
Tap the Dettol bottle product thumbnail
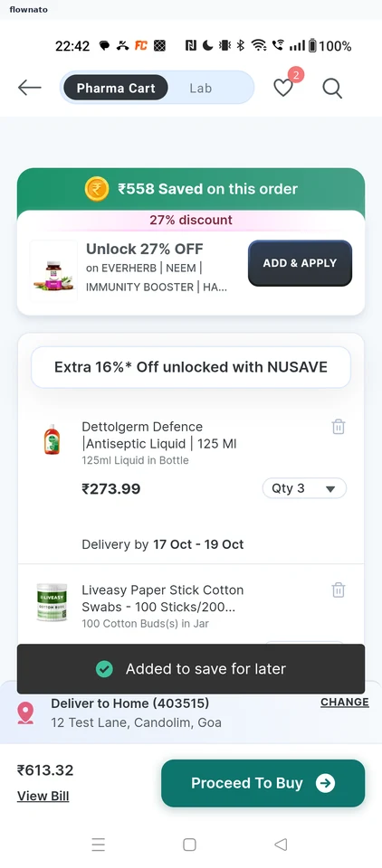click(x=53, y=439)
